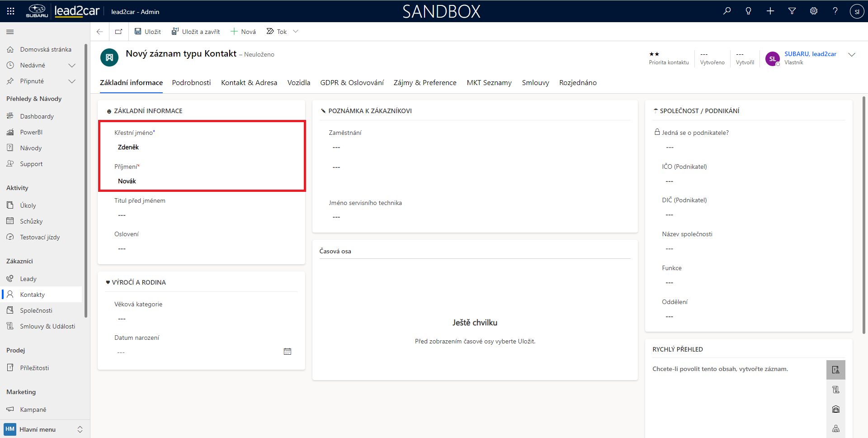Collapse the left navigation hamburger menu
The width and height of the screenshot is (868, 438).
10,32
